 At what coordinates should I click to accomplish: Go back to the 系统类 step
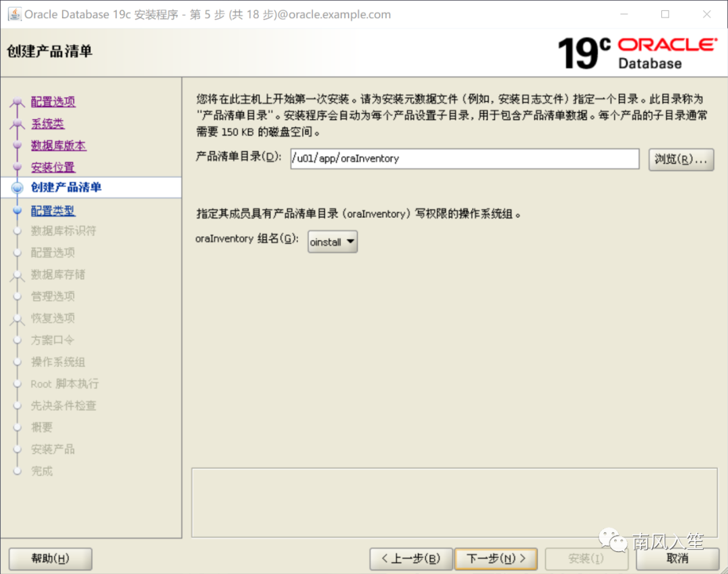point(48,123)
